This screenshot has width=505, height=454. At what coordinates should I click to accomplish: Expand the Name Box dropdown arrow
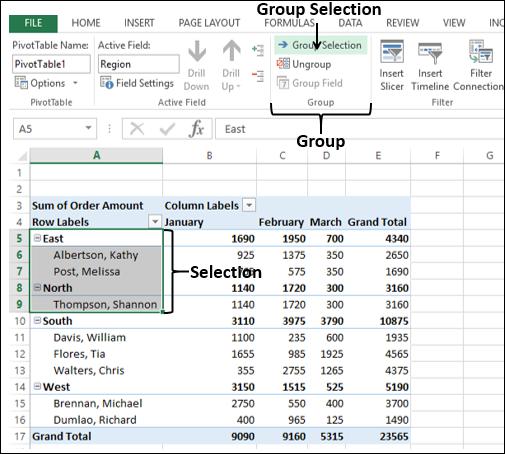coord(88,128)
